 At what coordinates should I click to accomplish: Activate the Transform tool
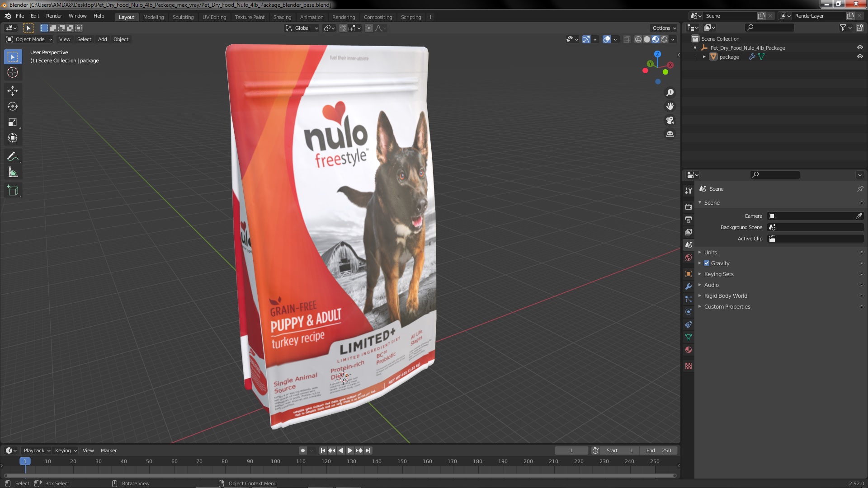click(13, 138)
